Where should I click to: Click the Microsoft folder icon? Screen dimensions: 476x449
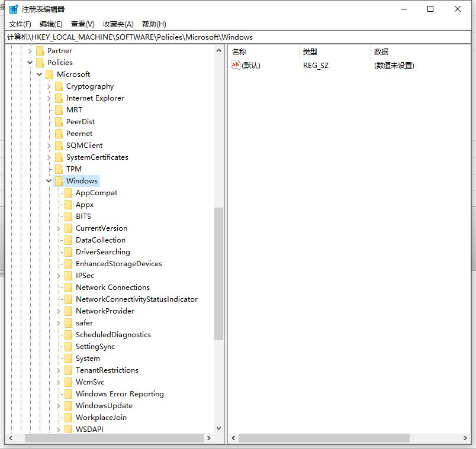coord(50,75)
